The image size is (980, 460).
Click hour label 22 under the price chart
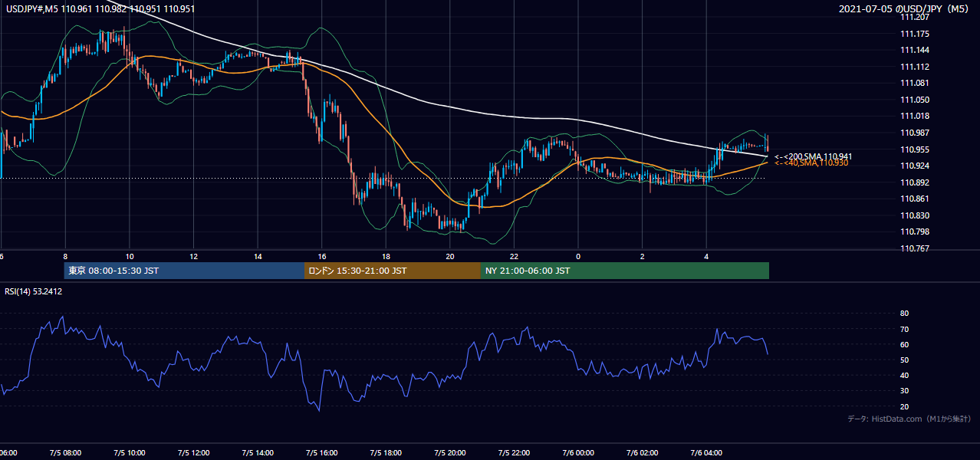click(515, 256)
